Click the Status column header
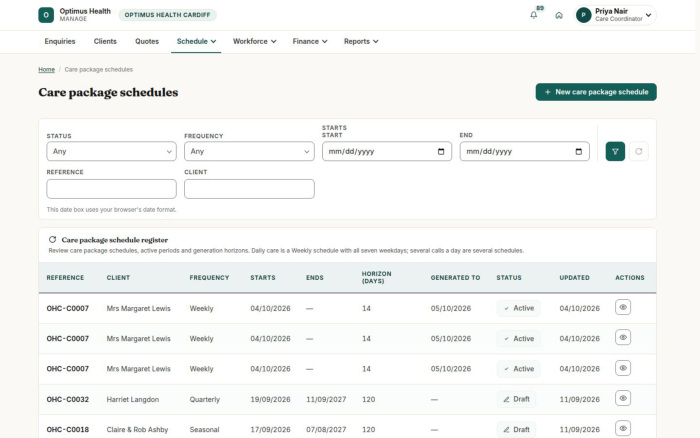 click(509, 278)
